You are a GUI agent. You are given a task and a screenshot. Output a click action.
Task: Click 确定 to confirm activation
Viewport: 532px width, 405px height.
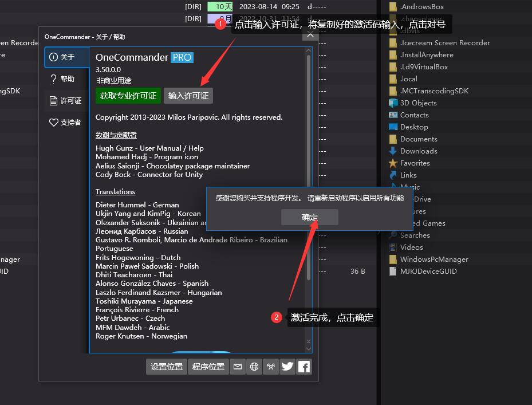tap(309, 217)
